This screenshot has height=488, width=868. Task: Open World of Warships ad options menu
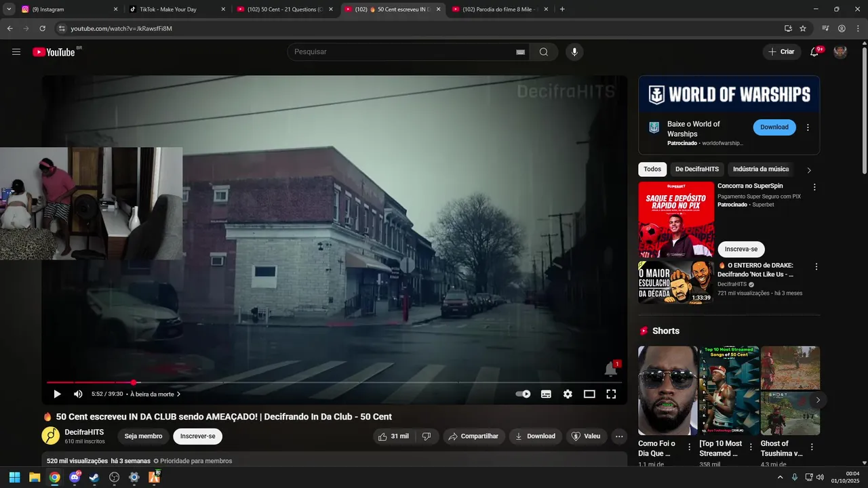[x=808, y=127]
